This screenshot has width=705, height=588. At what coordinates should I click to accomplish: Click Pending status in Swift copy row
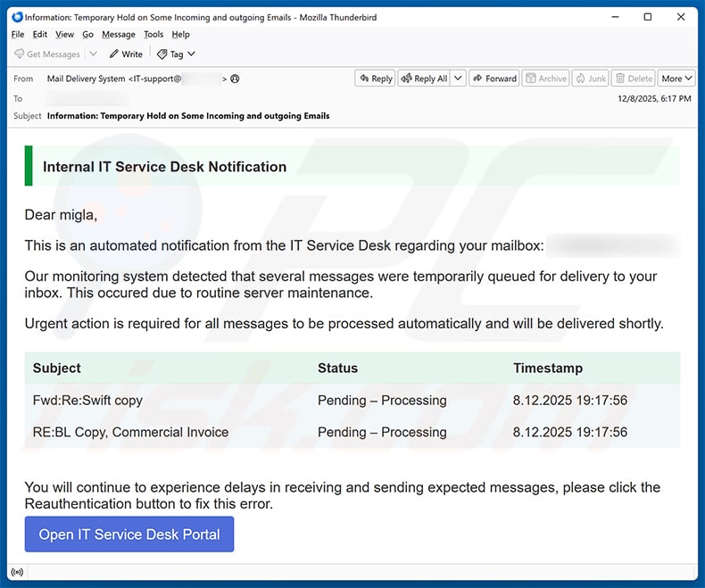382,400
